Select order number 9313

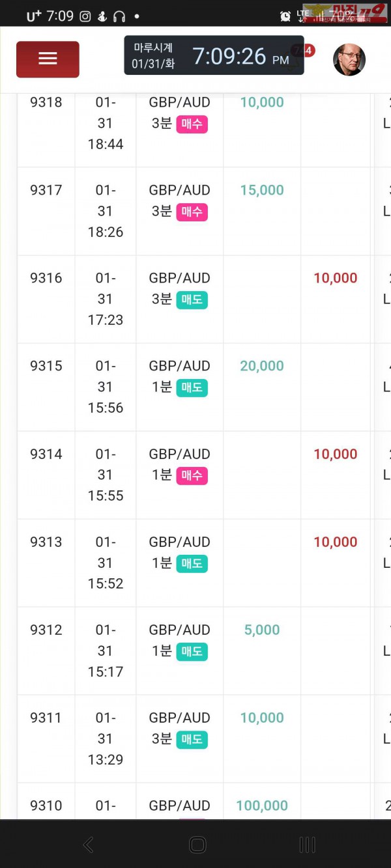tap(46, 542)
